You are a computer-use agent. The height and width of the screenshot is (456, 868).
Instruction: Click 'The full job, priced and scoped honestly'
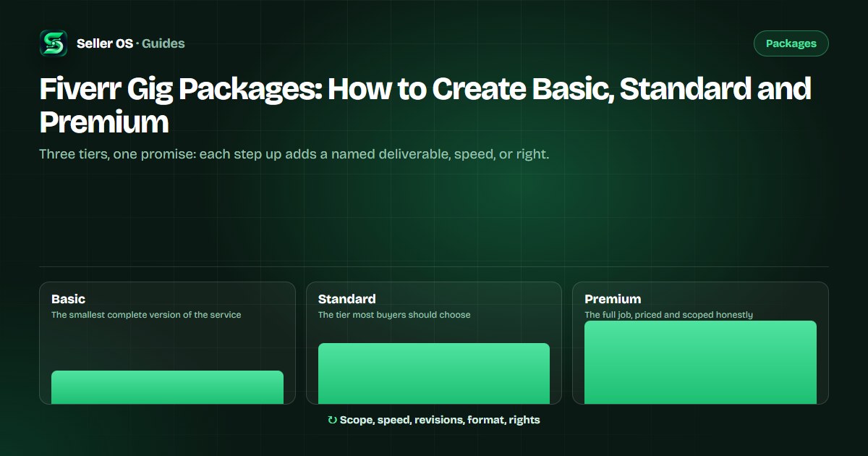(669, 315)
